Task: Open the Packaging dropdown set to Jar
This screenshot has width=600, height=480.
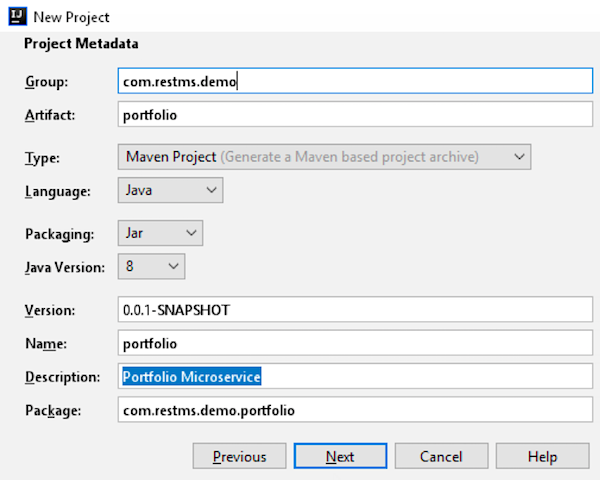Action: [x=160, y=233]
